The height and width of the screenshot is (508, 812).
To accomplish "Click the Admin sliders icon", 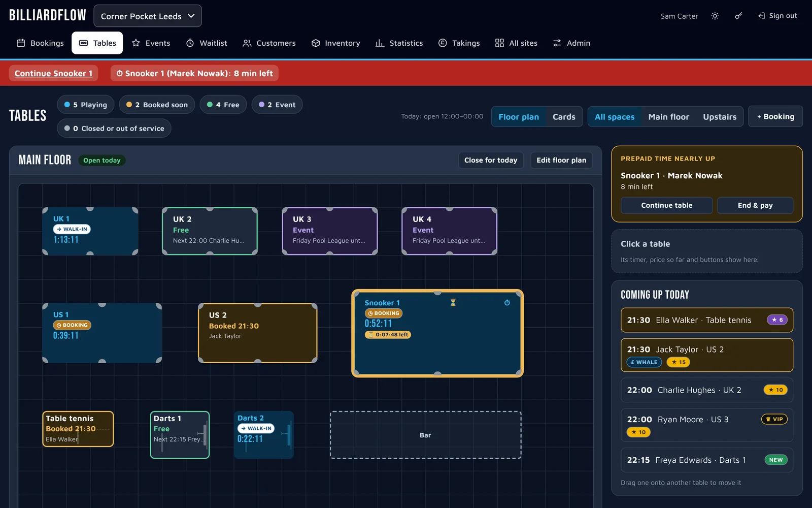I will coord(557,43).
